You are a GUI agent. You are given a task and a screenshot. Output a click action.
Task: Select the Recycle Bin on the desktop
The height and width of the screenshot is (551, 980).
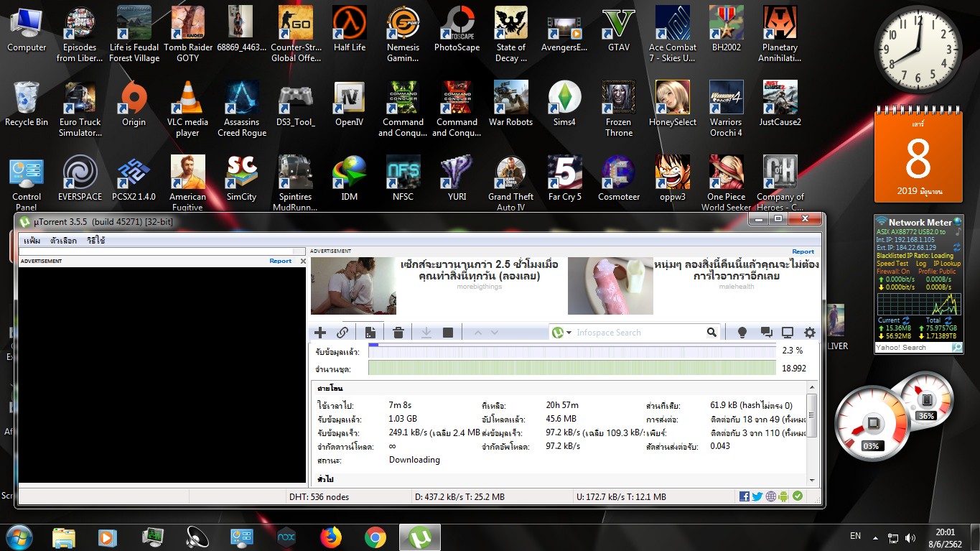pos(27,103)
